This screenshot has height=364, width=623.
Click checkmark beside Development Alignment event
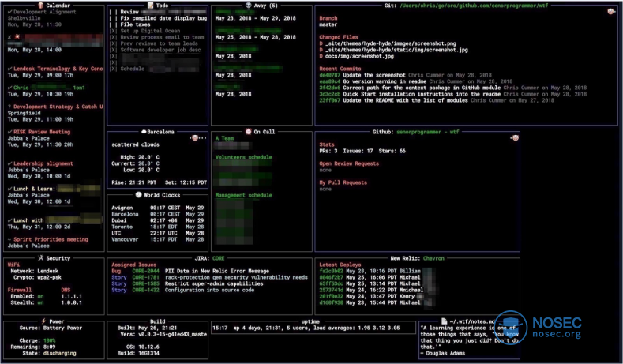pyautogui.click(x=9, y=12)
